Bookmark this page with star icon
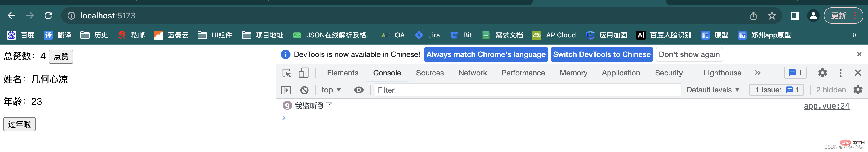Image resolution: width=868 pixels, height=152 pixels. click(x=772, y=16)
